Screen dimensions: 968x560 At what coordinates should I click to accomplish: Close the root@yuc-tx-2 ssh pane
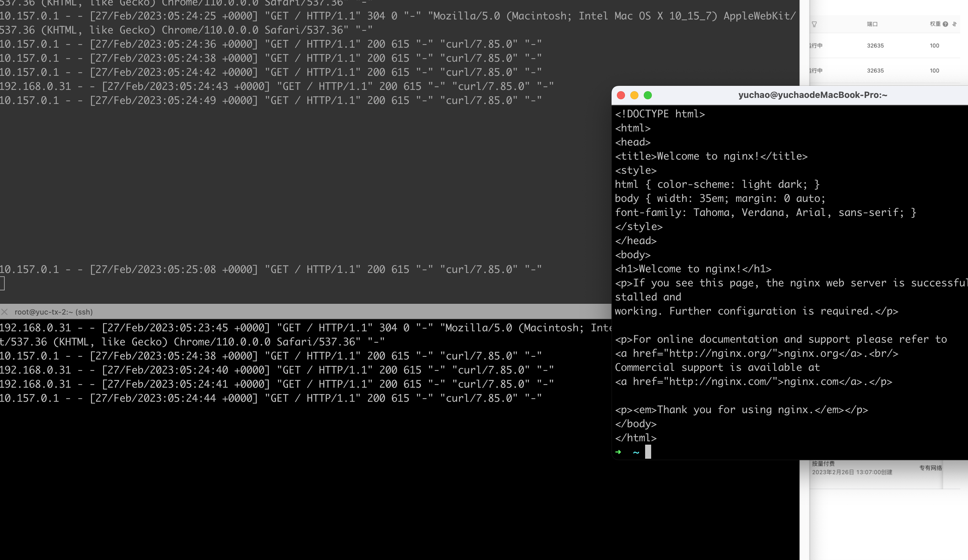click(x=5, y=312)
